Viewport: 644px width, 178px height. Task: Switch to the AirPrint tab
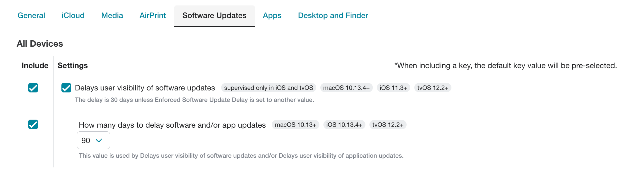pos(153,15)
